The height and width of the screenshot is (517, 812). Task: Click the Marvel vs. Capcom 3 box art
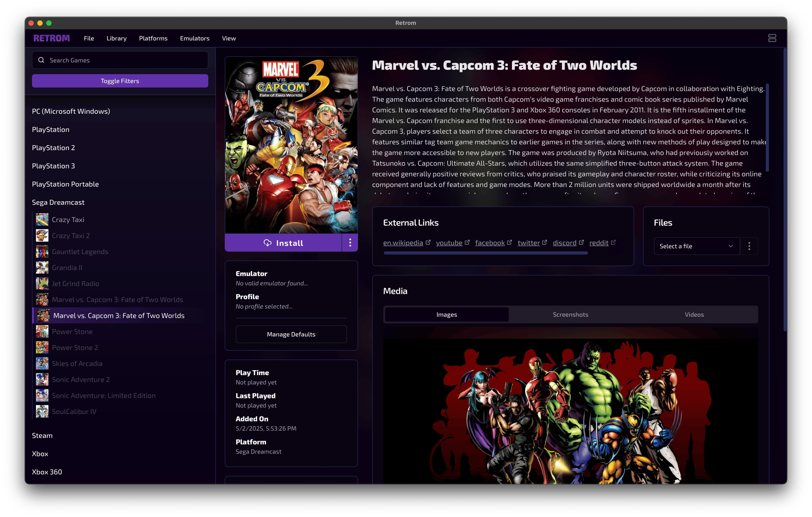tap(291, 145)
